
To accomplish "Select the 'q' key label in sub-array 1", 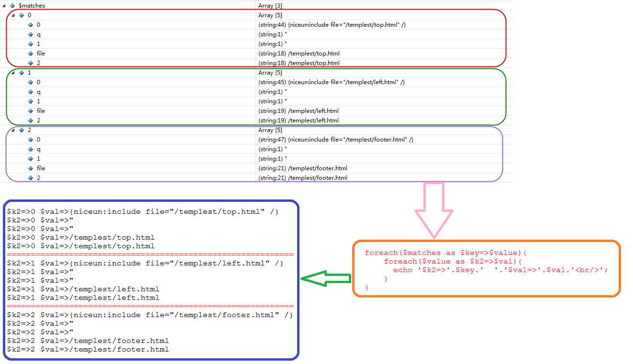I will click(38, 92).
